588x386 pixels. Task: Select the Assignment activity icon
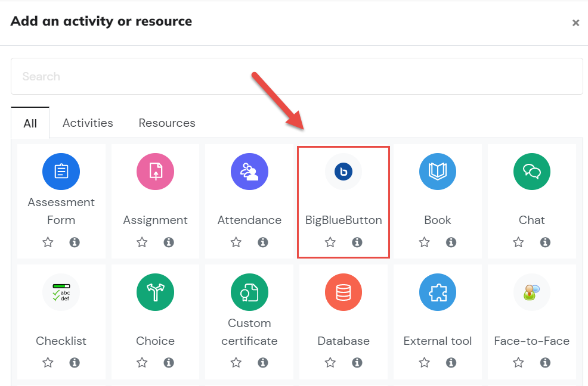pyautogui.click(x=155, y=172)
